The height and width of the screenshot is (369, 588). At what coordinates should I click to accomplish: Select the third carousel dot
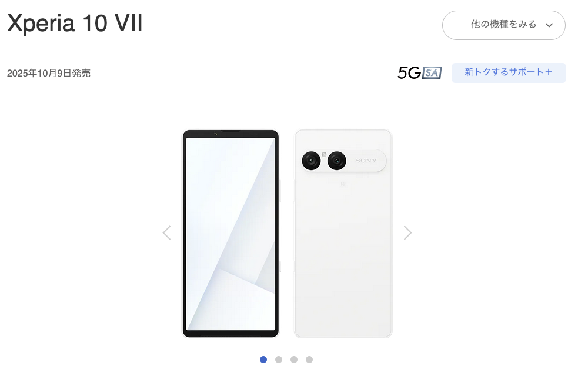coord(294,360)
